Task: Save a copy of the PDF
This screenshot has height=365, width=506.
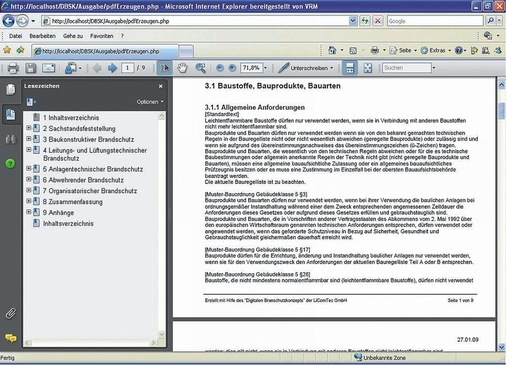Action: pyautogui.click(x=31, y=68)
